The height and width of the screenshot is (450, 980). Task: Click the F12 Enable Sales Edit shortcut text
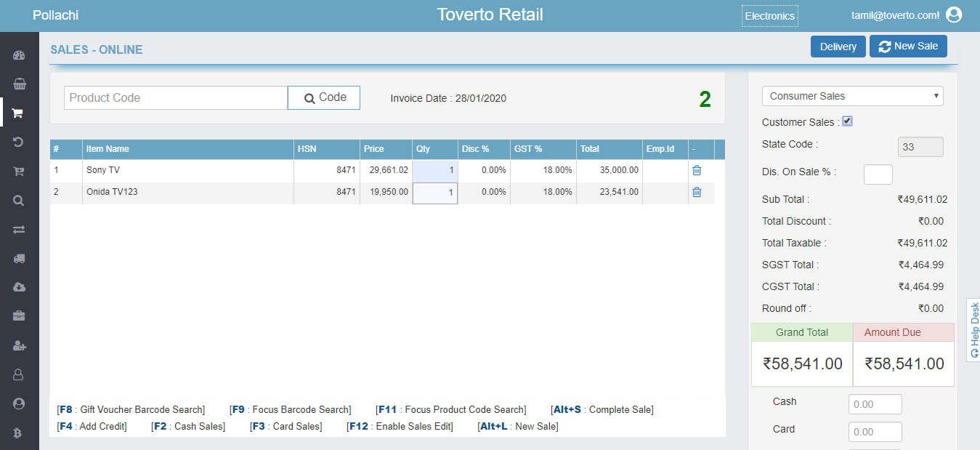pyautogui.click(x=400, y=427)
